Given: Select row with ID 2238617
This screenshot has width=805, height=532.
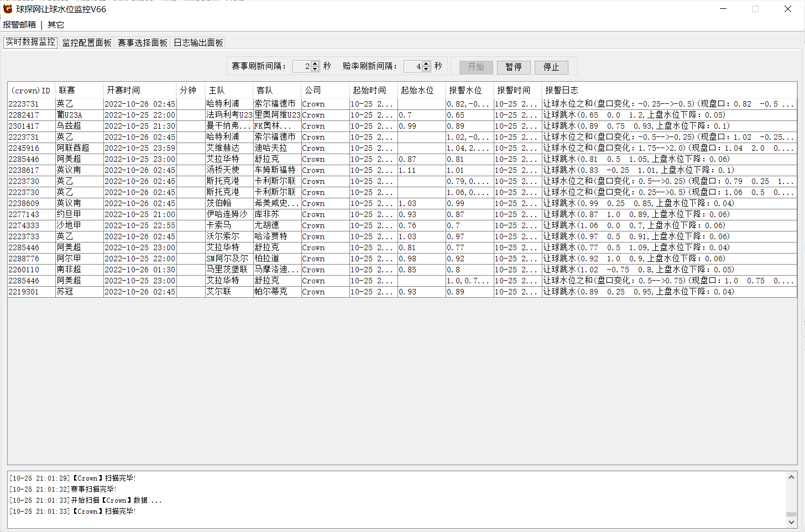Looking at the screenshot, I should tap(402, 170).
